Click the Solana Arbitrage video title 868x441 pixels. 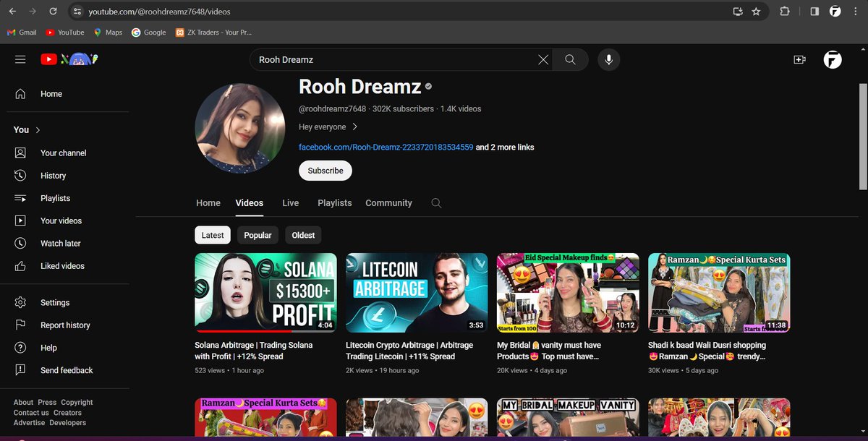(254, 351)
